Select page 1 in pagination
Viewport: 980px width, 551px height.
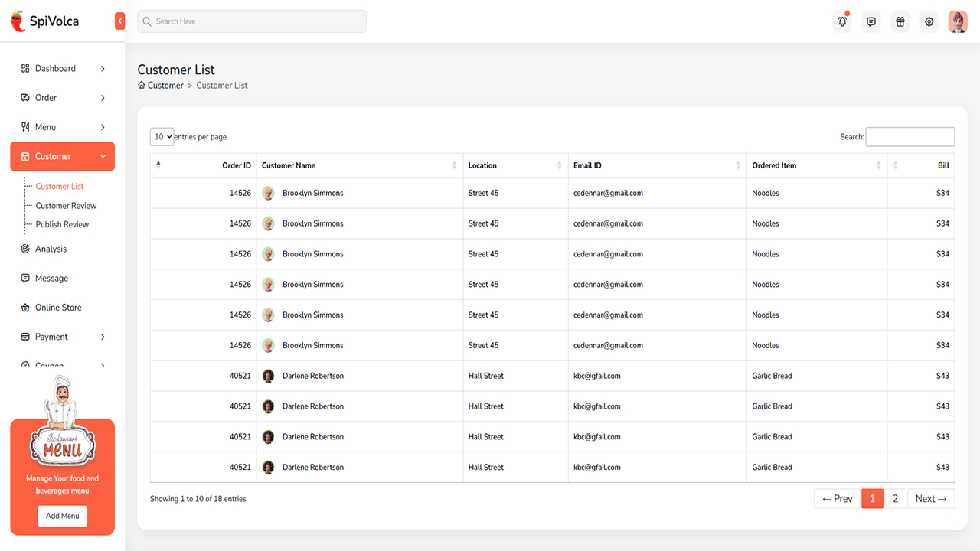[x=873, y=499]
